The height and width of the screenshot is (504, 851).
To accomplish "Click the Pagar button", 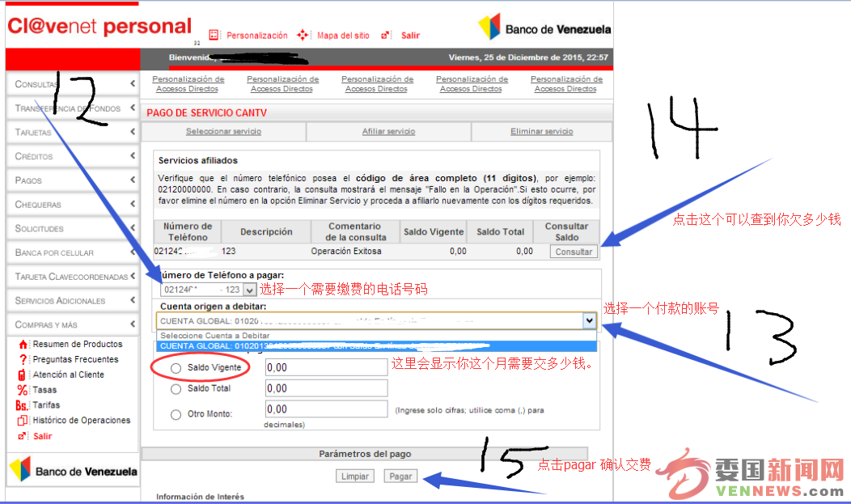I will click(x=400, y=476).
